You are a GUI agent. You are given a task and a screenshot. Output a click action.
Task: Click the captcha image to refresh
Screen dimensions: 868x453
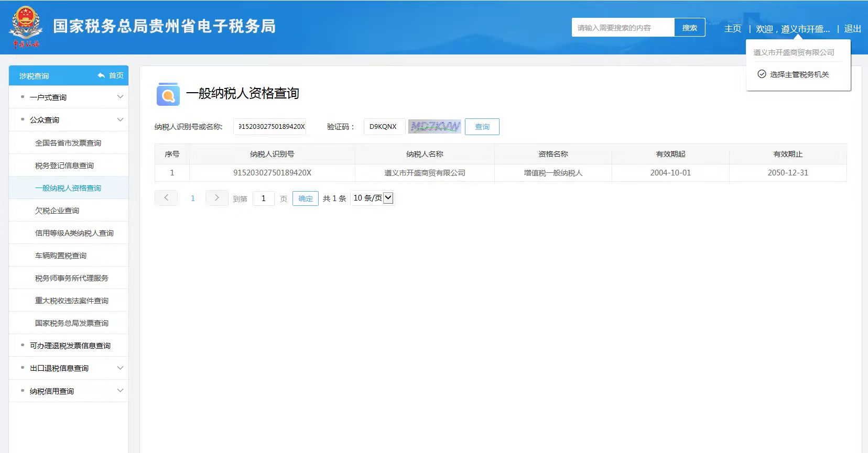coord(435,127)
